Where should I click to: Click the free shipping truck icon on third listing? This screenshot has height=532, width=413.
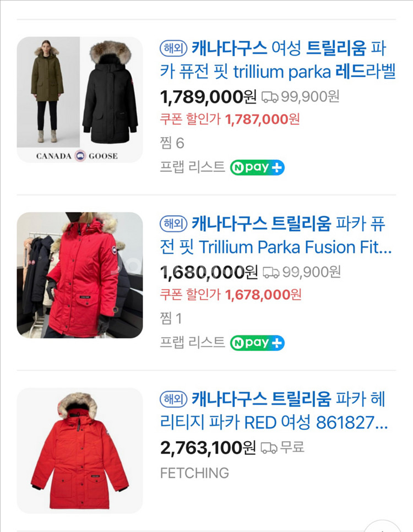(269, 448)
